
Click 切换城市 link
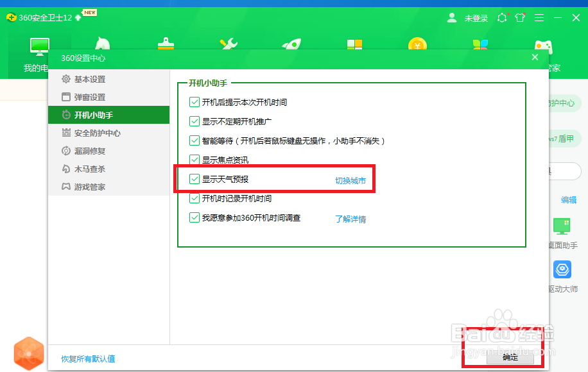pyautogui.click(x=350, y=181)
